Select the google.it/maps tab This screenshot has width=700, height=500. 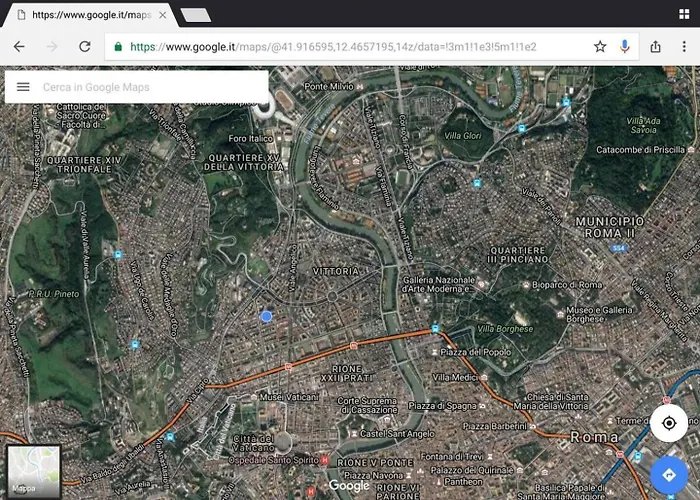coord(89,15)
